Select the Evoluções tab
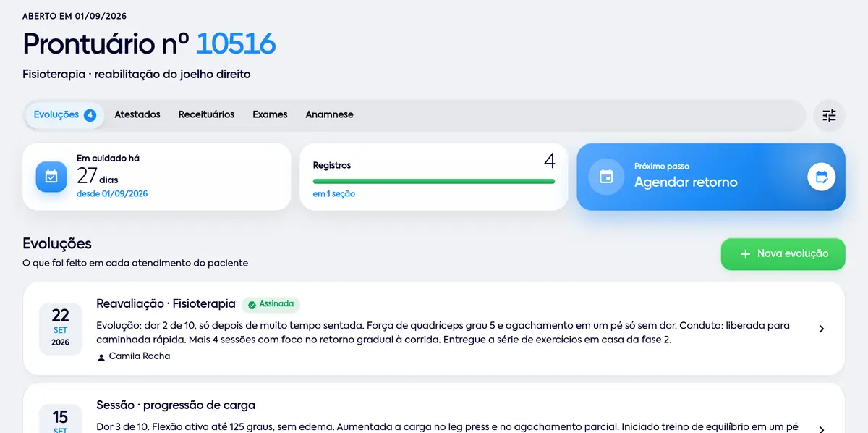 pyautogui.click(x=64, y=115)
